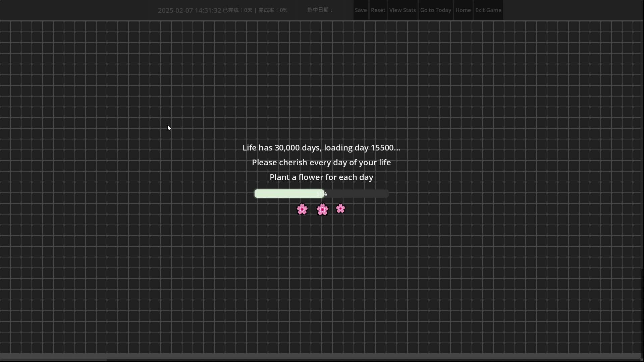Click the horizontal scrollbar thumb at bottom
This screenshot has height=362, width=644.
(54, 360)
